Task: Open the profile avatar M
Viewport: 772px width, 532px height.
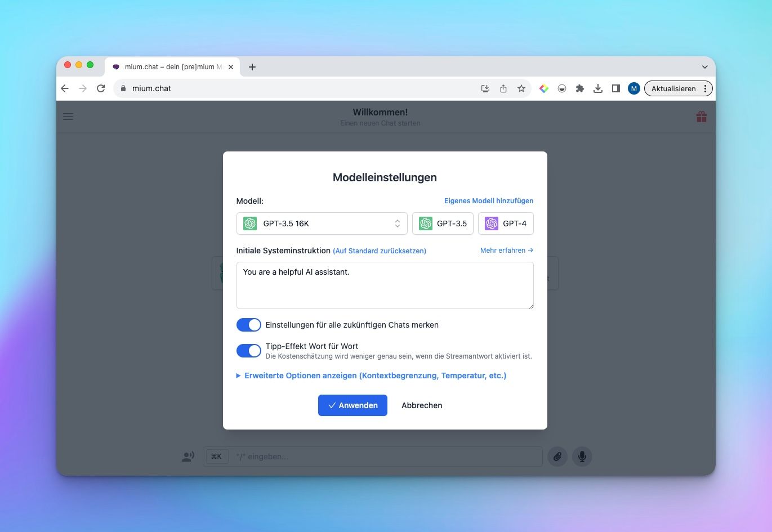Action: pos(634,88)
